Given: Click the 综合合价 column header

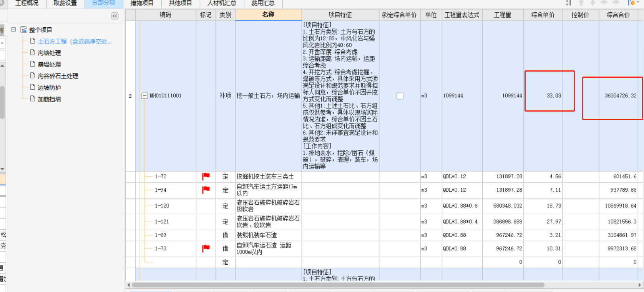Looking at the screenshot, I should [618, 15].
